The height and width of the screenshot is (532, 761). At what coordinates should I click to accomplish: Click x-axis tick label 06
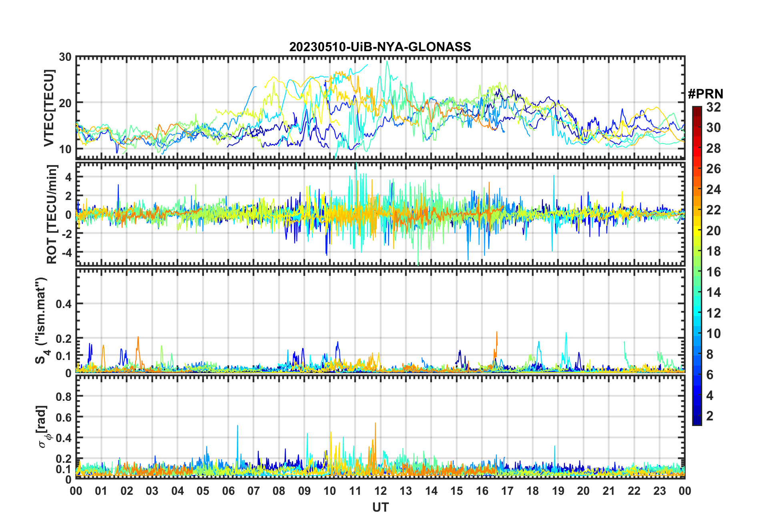pos(228,491)
